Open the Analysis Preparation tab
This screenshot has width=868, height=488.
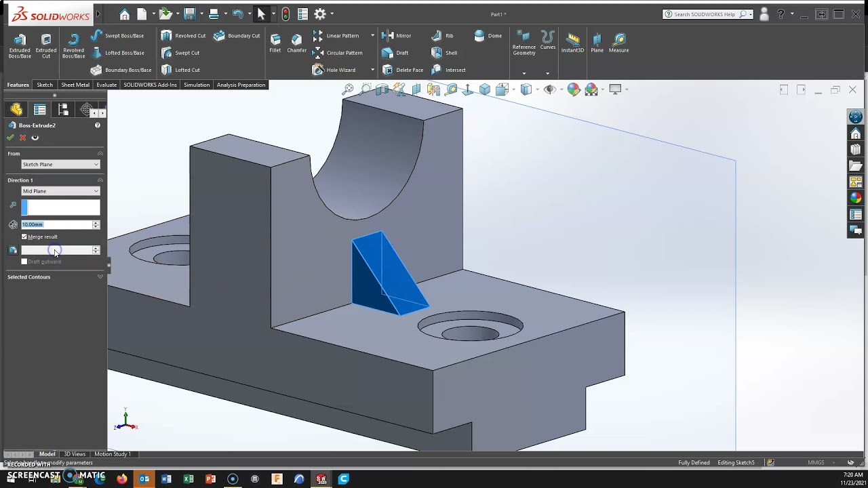pyautogui.click(x=241, y=85)
